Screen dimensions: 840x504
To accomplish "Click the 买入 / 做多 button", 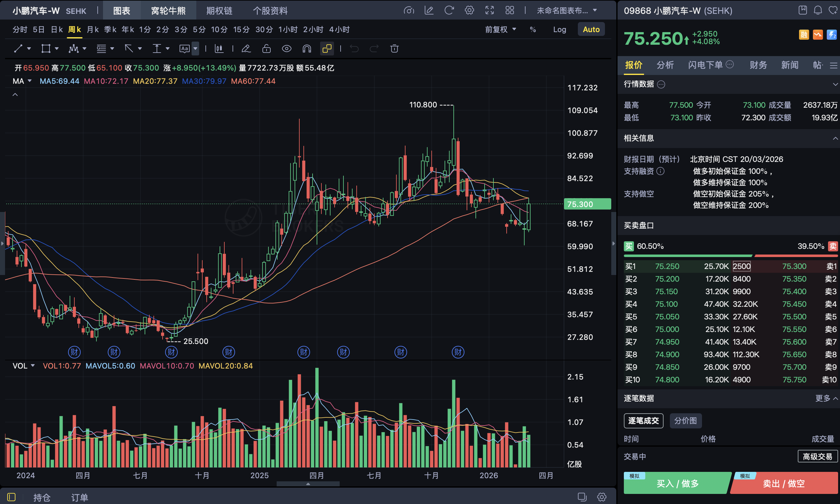I will click(x=677, y=484).
